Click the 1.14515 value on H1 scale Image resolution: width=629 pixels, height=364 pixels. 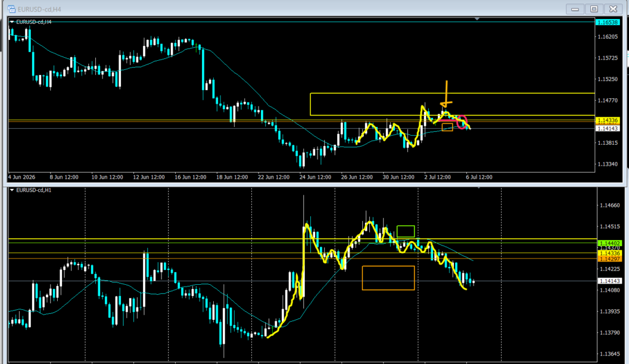[610, 227]
